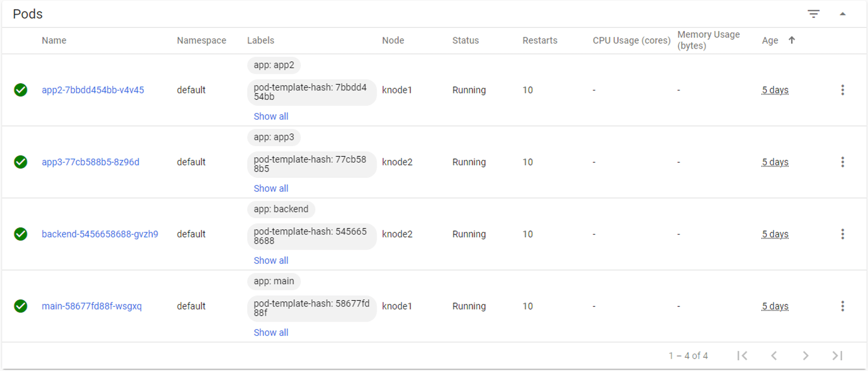This screenshot has height=371, width=868.
Task: Advance to the next page of pods
Action: 806,355
